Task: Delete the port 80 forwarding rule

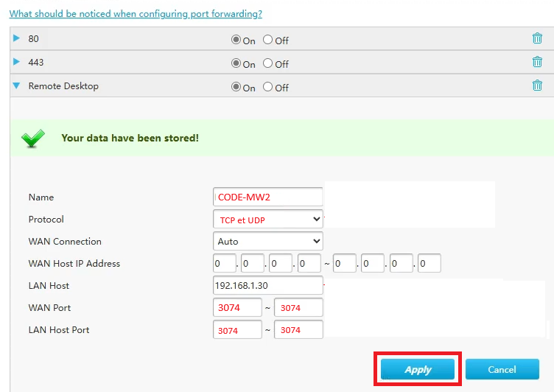Action: click(537, 39)
